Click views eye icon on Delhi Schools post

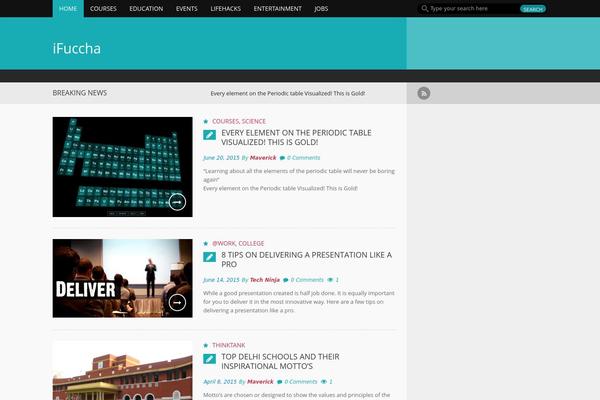[x=324, y=382]
